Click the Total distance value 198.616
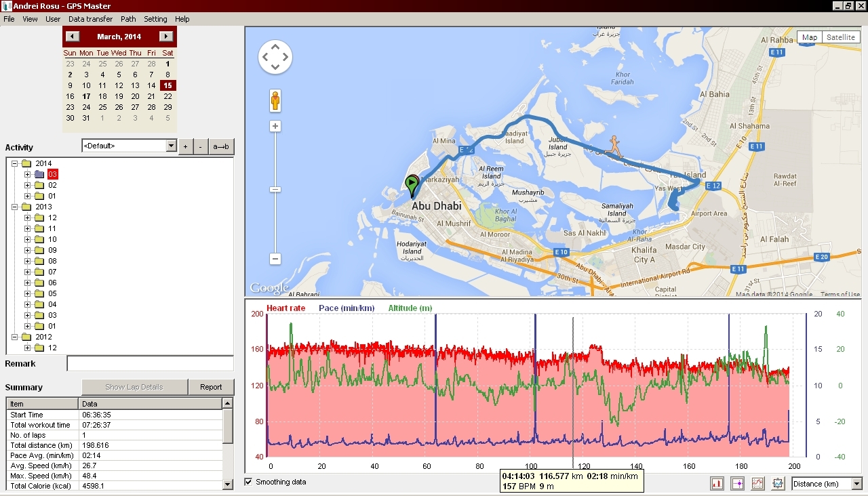Screen dimensions: 868x496 96,445
